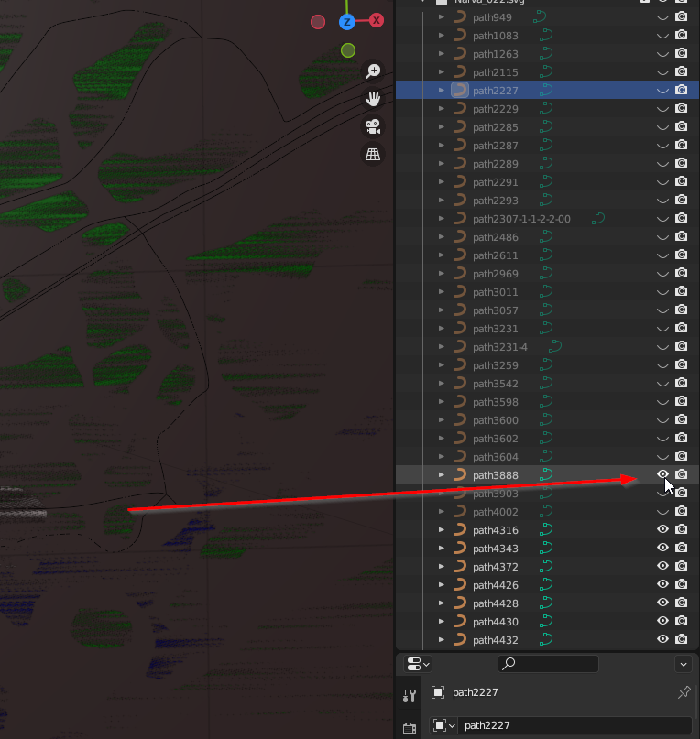The height and width of the screenshot is (739, 700).
Task: Click the path2227 label in properties header
Action: (x=475, y=692)
